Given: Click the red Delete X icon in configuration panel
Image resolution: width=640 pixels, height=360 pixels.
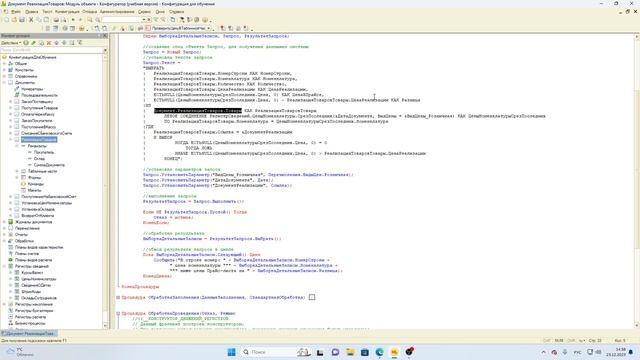Looking at the screenshot, I should 49,42.
